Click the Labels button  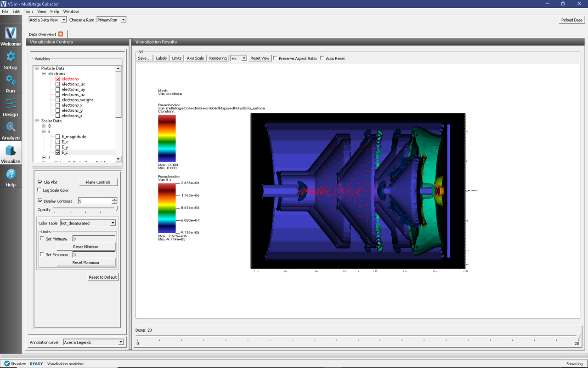click(x=161, y=58)
